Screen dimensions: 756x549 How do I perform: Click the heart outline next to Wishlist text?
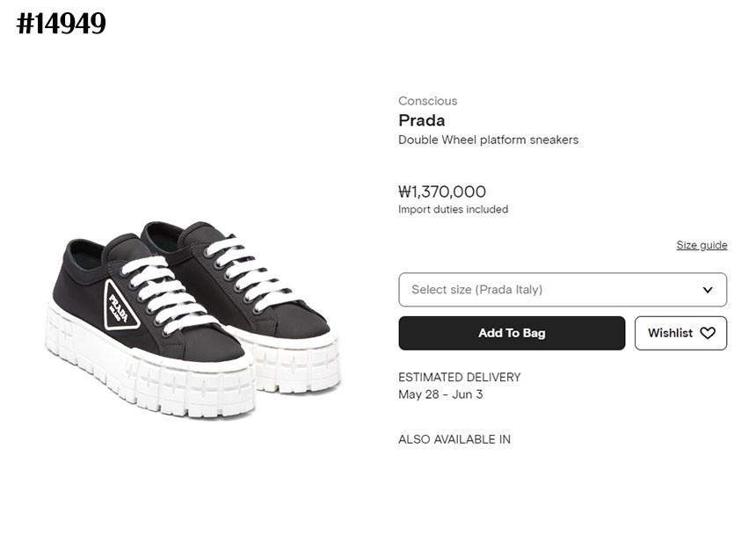(x=709, y=333)
